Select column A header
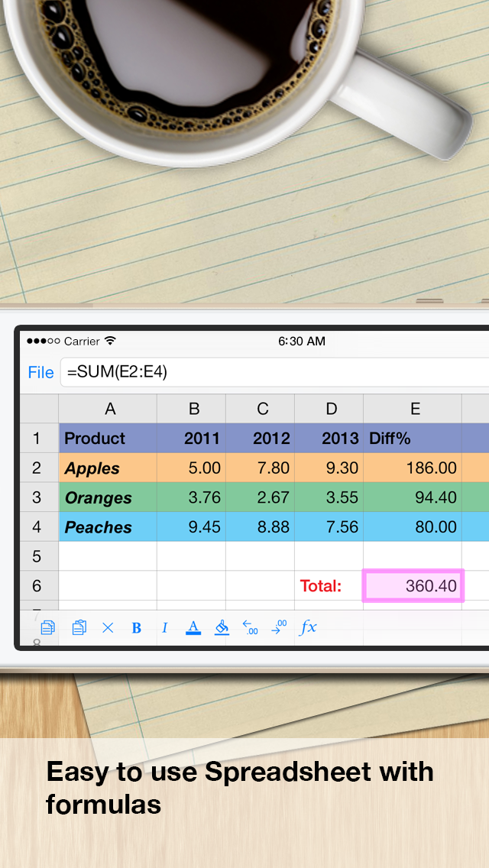This screenshot has width=489, height=868. [x=108, y=409]
